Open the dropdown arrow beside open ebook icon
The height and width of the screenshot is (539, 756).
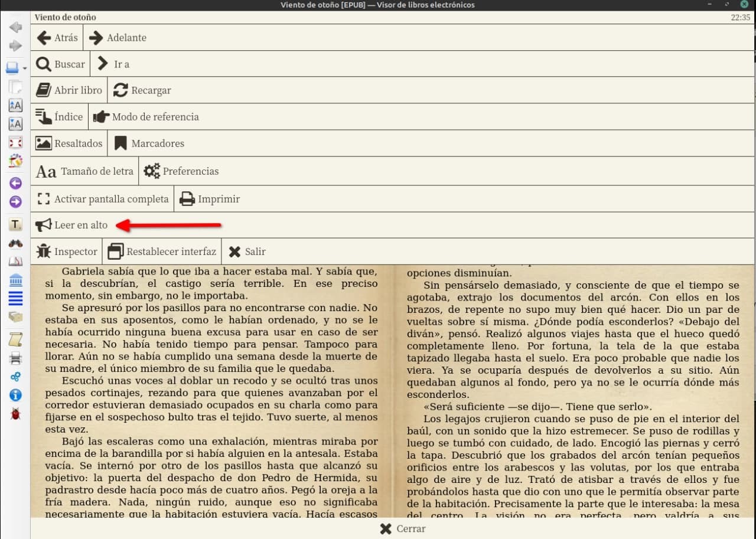click(x=25, y=69)
